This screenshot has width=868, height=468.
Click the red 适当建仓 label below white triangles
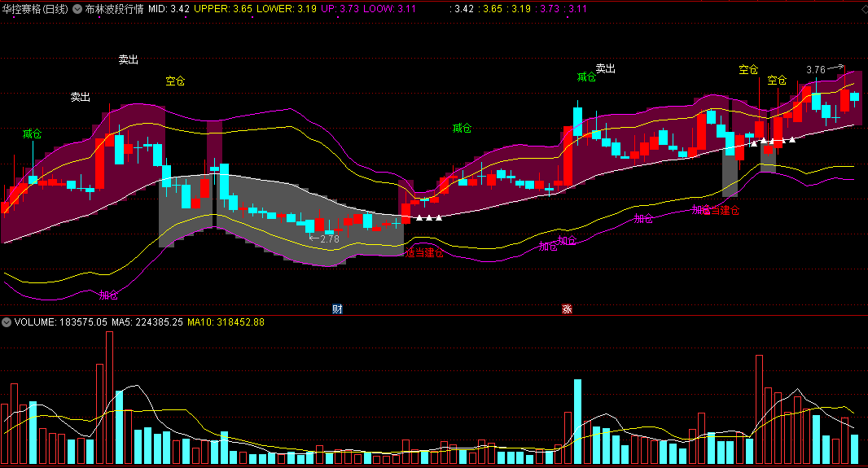pyautogui.click(x=424, y=253)
